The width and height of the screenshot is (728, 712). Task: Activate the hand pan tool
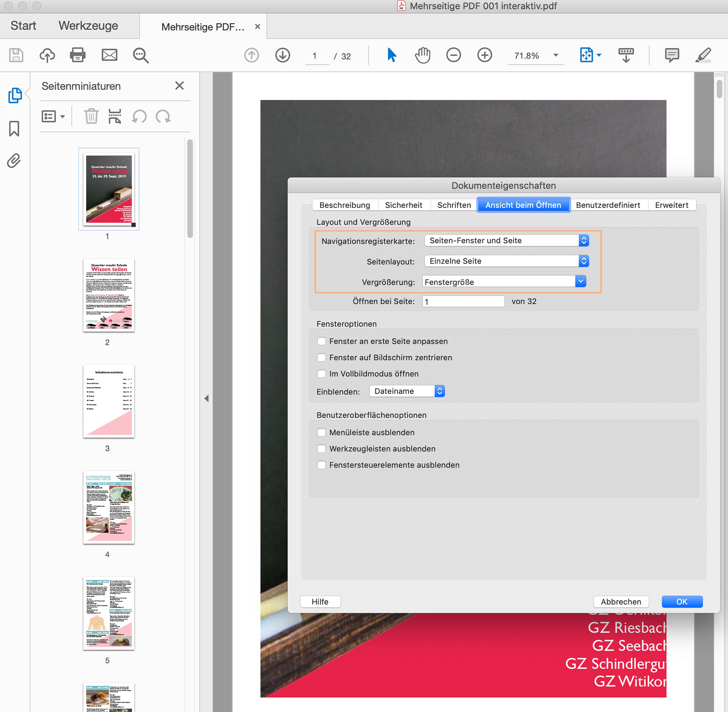(x=422, y=55)
